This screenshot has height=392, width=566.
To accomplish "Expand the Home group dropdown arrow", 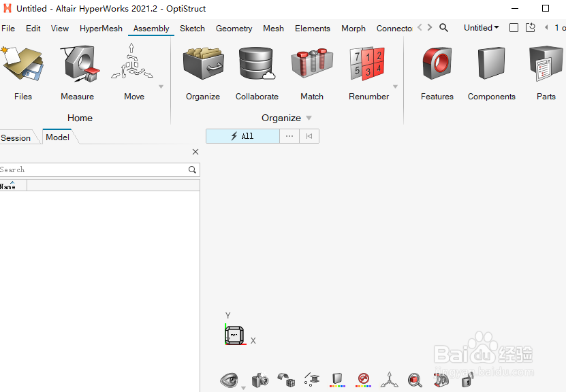I will point(161,86).
